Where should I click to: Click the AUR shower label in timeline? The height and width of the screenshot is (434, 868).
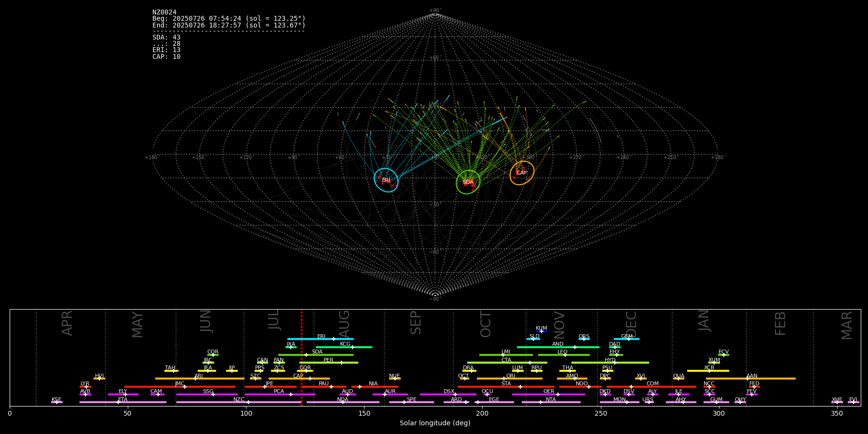pos(390,392)
